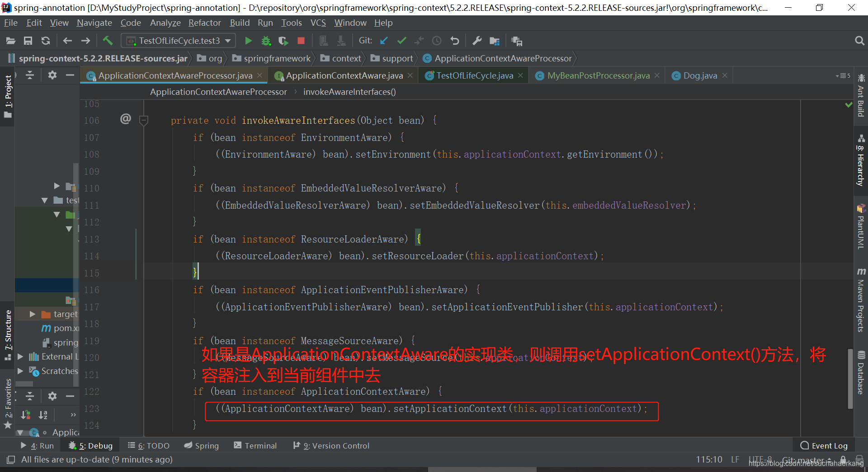Screen dimensions: 868x472
Task: Open structure panel settings gear
Action: point(52,396)
